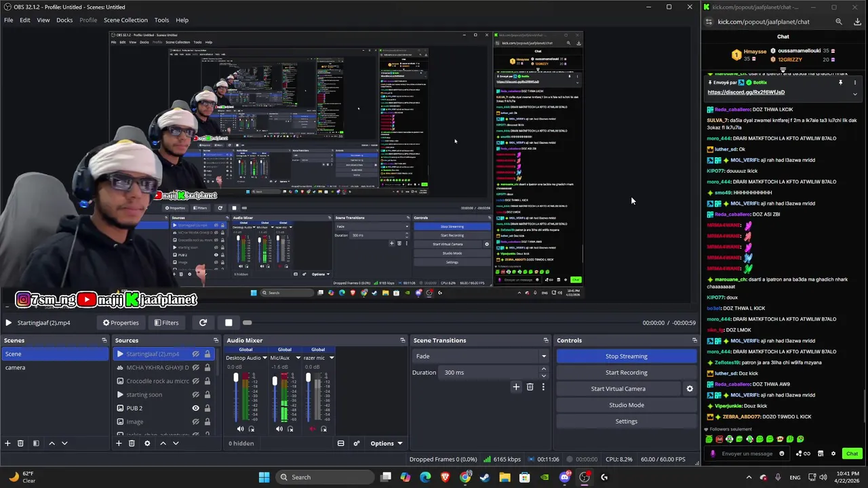Toggle razer mic monitoring headphone icon

click(x=323, y=429)
